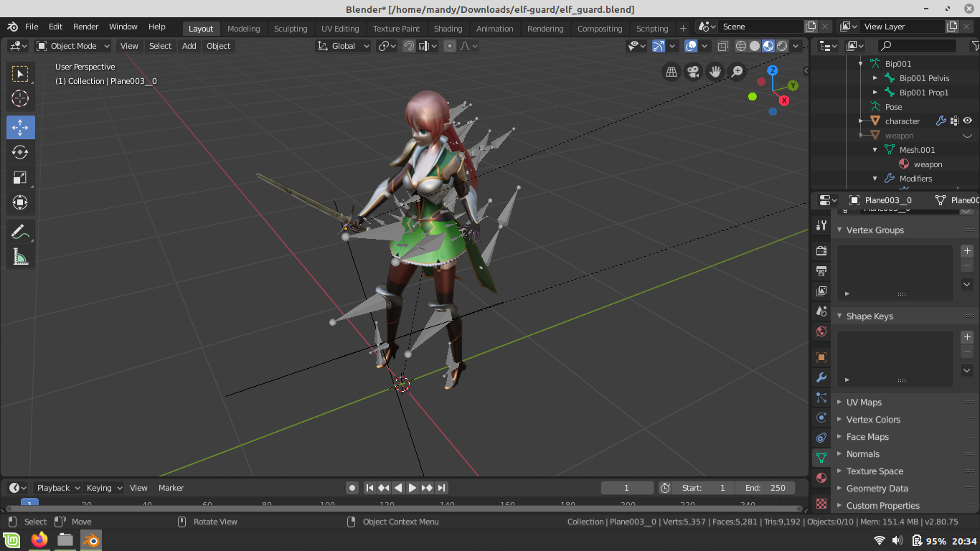The image size is (980, 551).
Task: Switch to the Sculpting workspace tab
Action: (290, 29)
